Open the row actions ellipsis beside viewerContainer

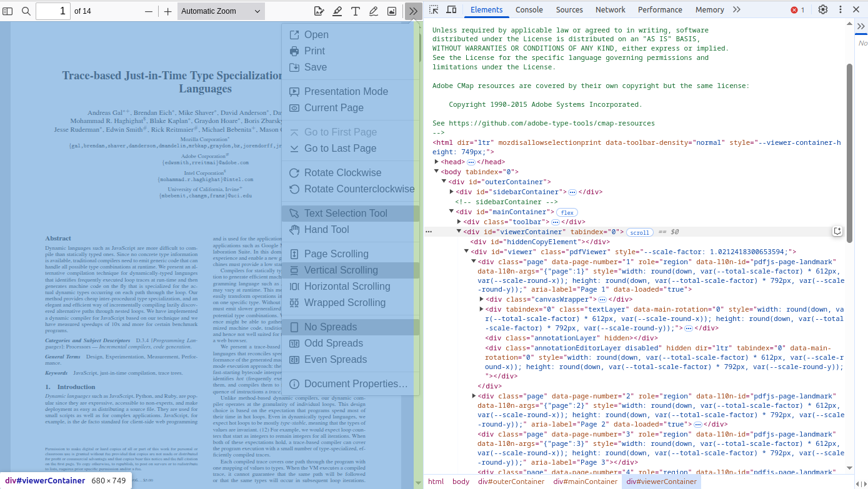pos(429,232)
